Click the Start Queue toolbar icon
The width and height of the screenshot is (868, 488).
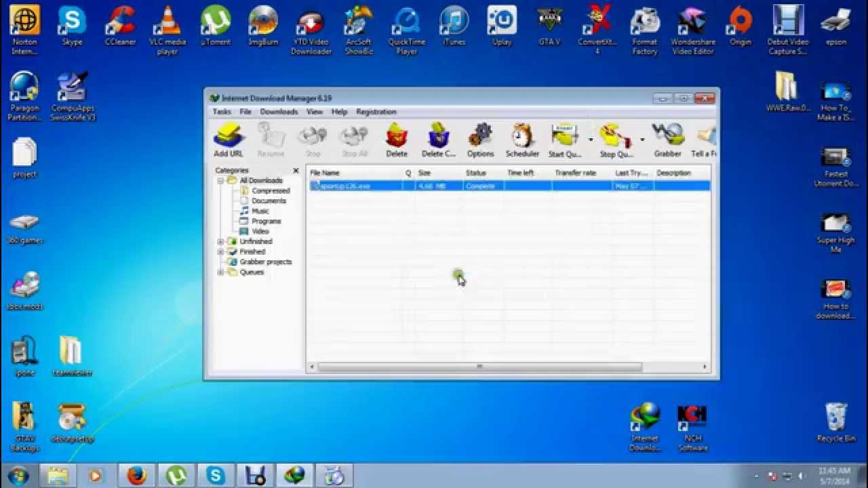[x=565, y=140]
